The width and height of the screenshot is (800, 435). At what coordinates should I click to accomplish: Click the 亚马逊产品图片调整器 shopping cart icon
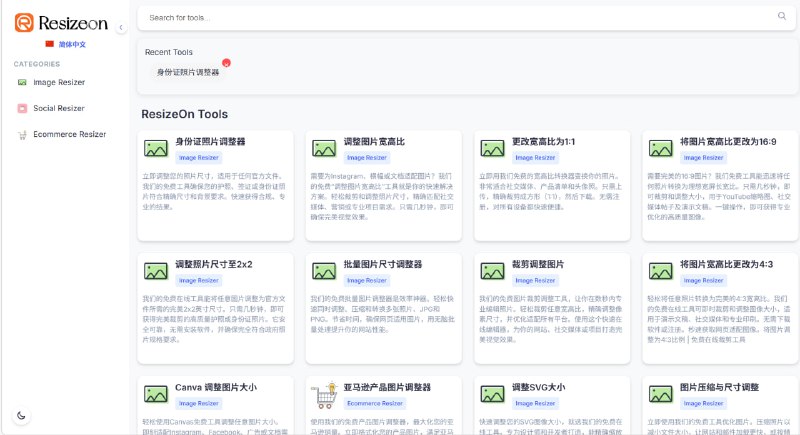[x=324, y=395]
